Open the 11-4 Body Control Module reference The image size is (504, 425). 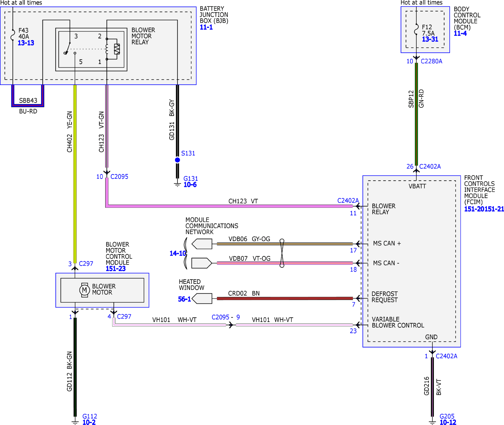point(460,34)
